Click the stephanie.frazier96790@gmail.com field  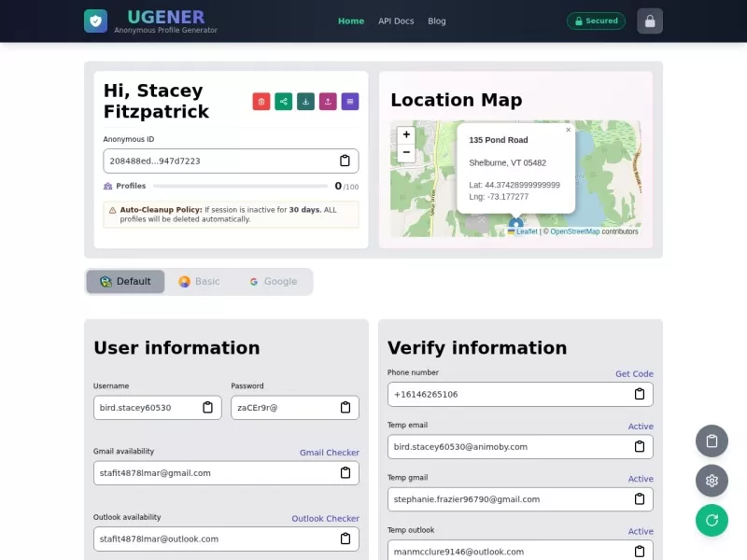pyautogui.click(x=520, y=499)
